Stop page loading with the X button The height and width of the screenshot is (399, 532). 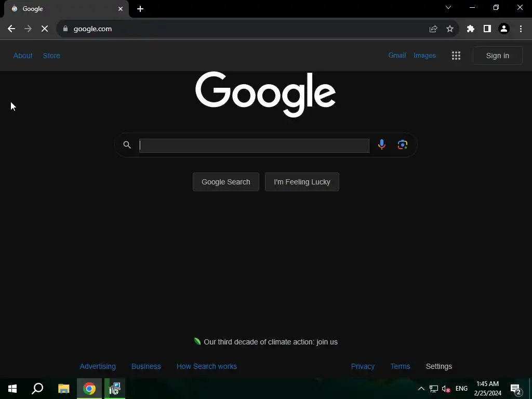(x=45, y=29)
